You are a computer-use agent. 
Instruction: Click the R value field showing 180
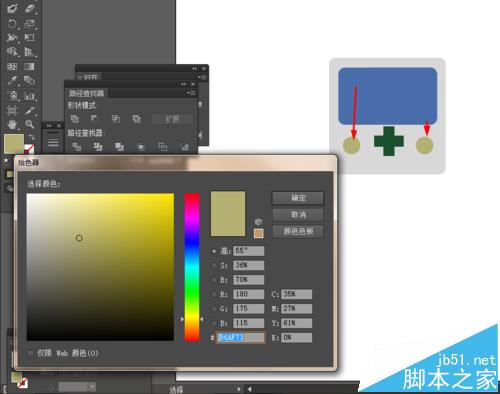(249, 294)
